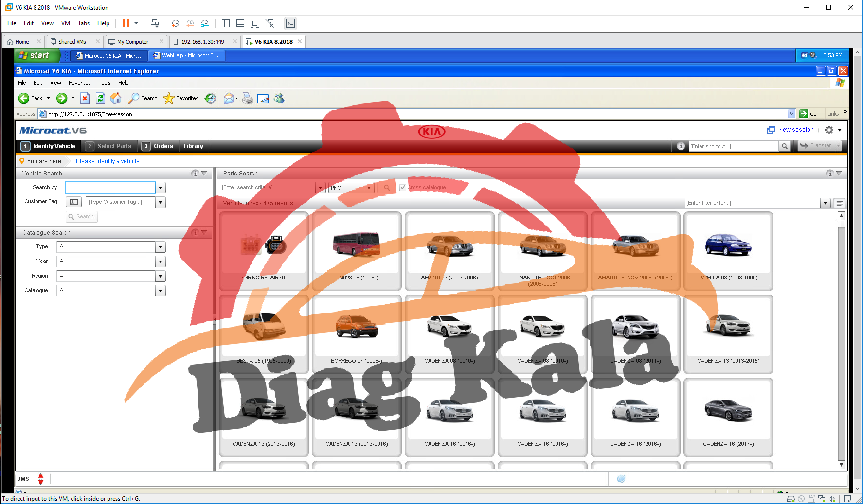Select the BORREGO 07 vehicle thumbnail
Viewport: 863px width, 504px height.
point(357,334)
